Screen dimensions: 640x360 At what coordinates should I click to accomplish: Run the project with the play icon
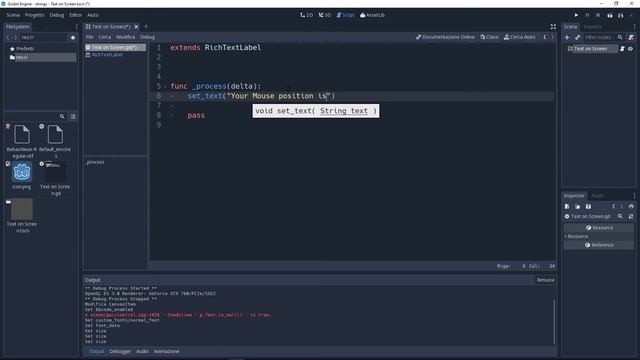tap(576, 15)
